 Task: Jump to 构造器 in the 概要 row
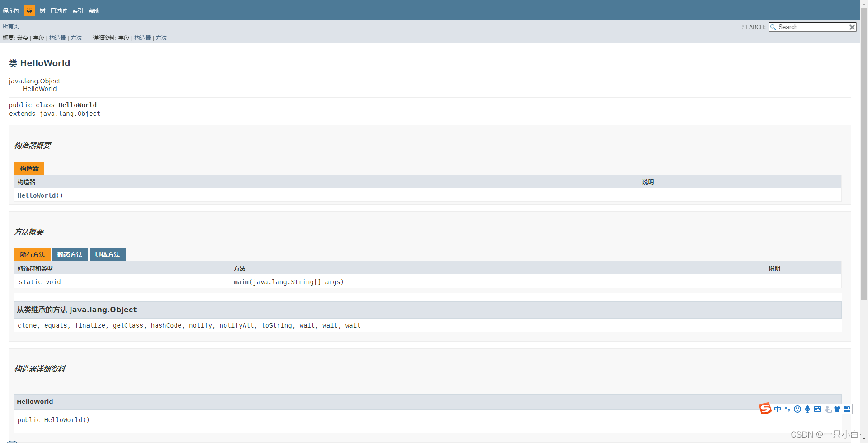(57, 38)
